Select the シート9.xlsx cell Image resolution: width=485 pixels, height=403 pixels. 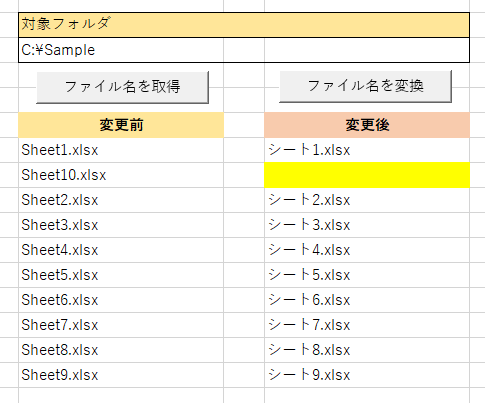pos(367,375)
